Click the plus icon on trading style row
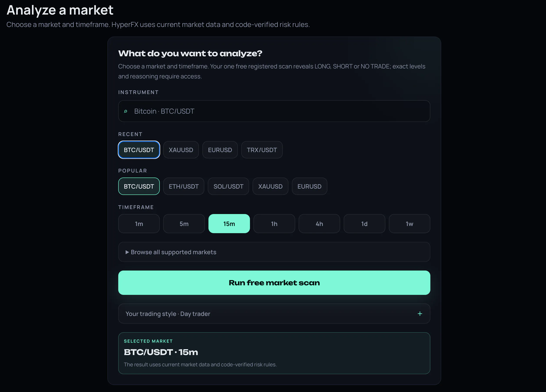The width and height of the screenshot is (546, 392). coord(420,314)
